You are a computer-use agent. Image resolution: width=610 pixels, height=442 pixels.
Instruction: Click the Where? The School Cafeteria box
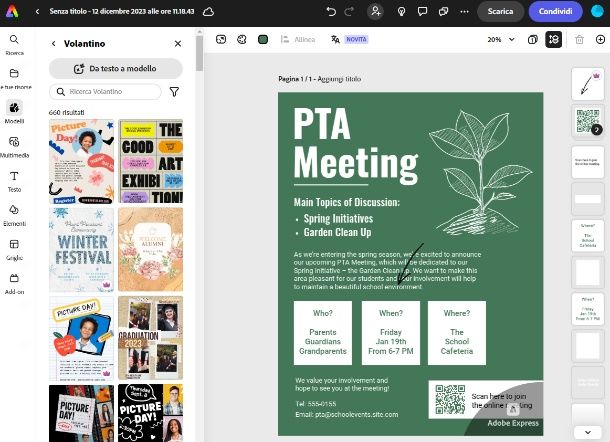[457, 333]
